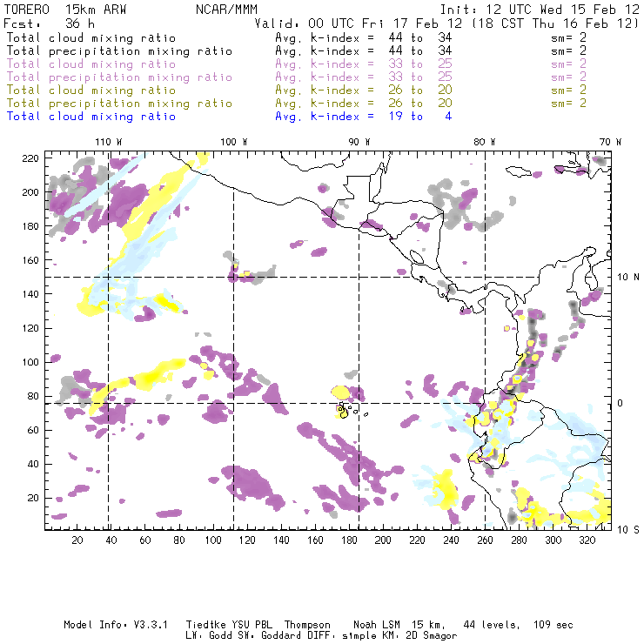Select blue "Total cloud mixing ratio" legend label
This screenshot has height=644, width=644.
[x=91, y=117]
